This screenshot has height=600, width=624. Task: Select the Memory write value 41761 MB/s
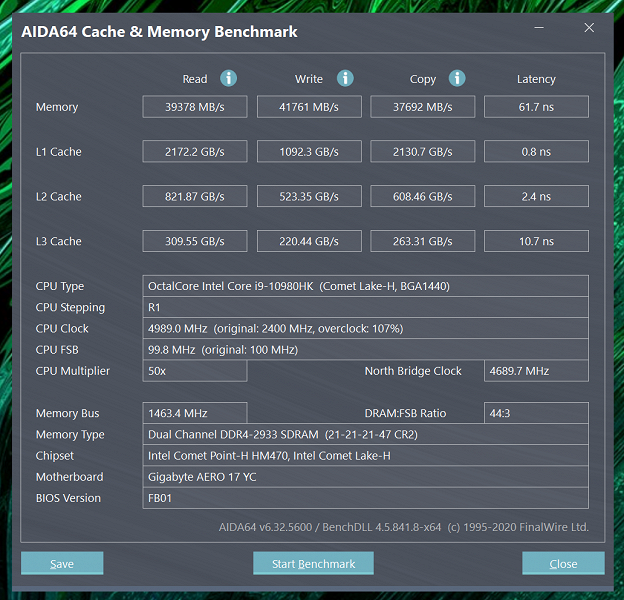point(309,107)
